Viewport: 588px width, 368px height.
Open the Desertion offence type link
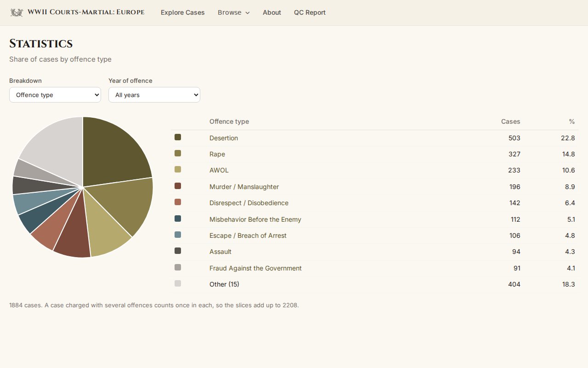[x=224, y=138]
